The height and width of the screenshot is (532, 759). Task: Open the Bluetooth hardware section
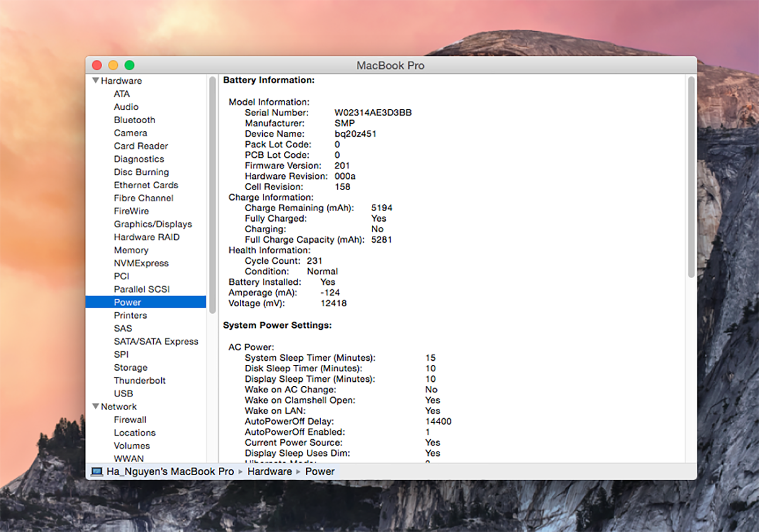[134, 120]
